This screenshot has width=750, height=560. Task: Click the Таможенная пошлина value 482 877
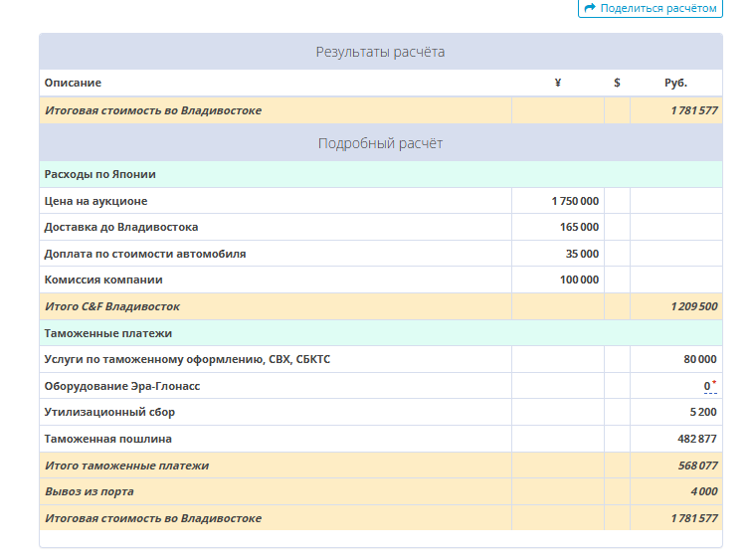pyautogui.click(x=697, y=439)
